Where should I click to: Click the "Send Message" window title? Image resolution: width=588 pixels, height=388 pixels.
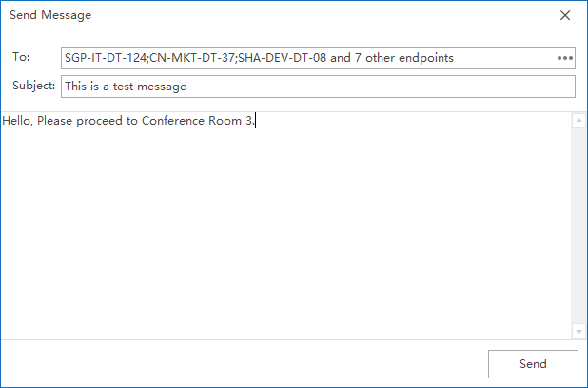pos(51,16)
